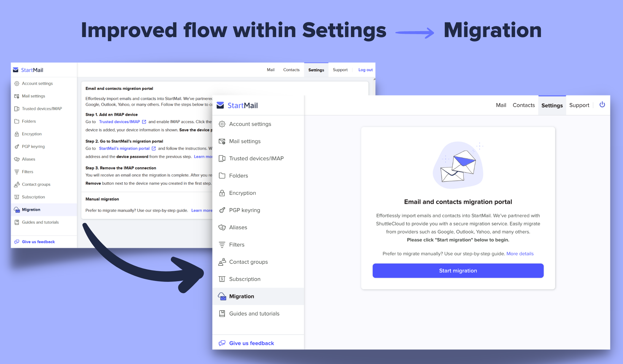
Task: Click the Account settings gear icon in back window
Action: (x=17, y=83)
